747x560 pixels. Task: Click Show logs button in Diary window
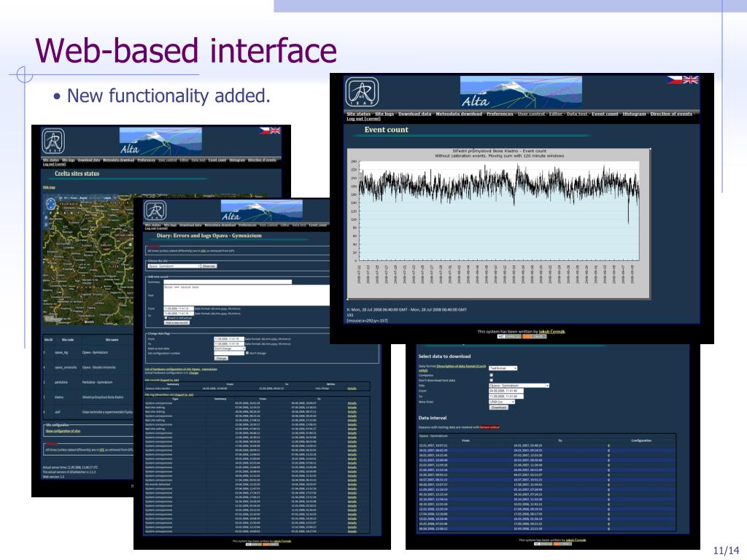(x=209, y=265)
